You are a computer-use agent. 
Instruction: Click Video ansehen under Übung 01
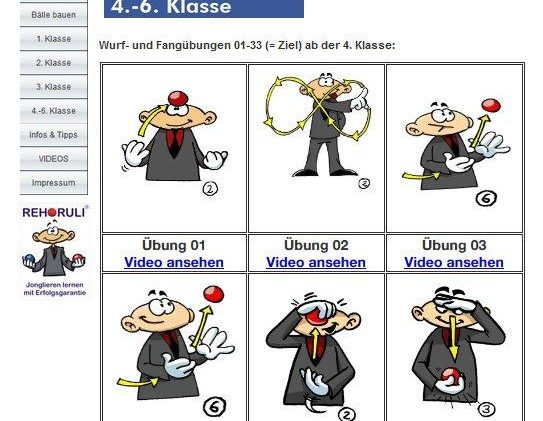coord(174,262)
